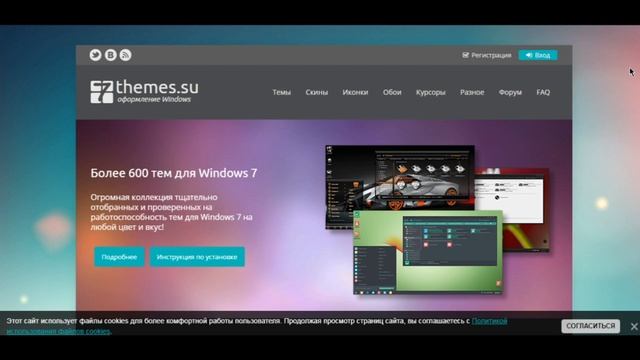The width and height of the screenshot is (640, 360).
Task: Click heading Более 600 тем для Windows 7
Action: 174,173
